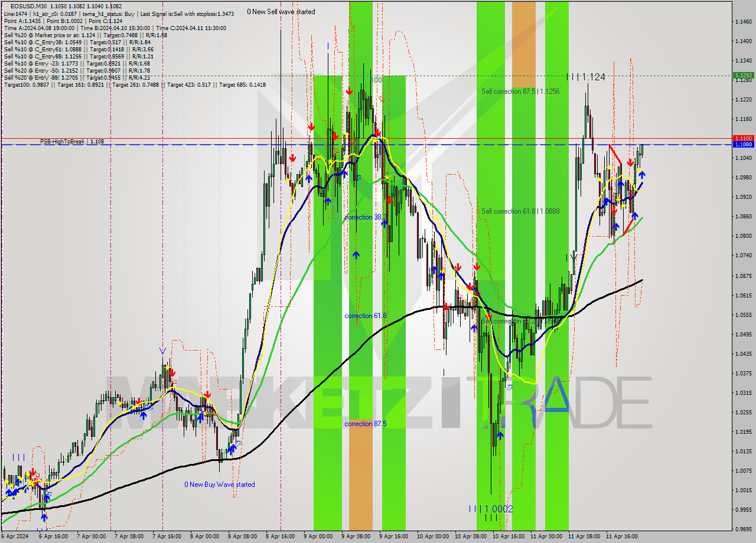Viewport: 756px width, 543px height.
Task: Select the 'Sell correction 87.5 | 1.1256' label
Action: [520, 91]
